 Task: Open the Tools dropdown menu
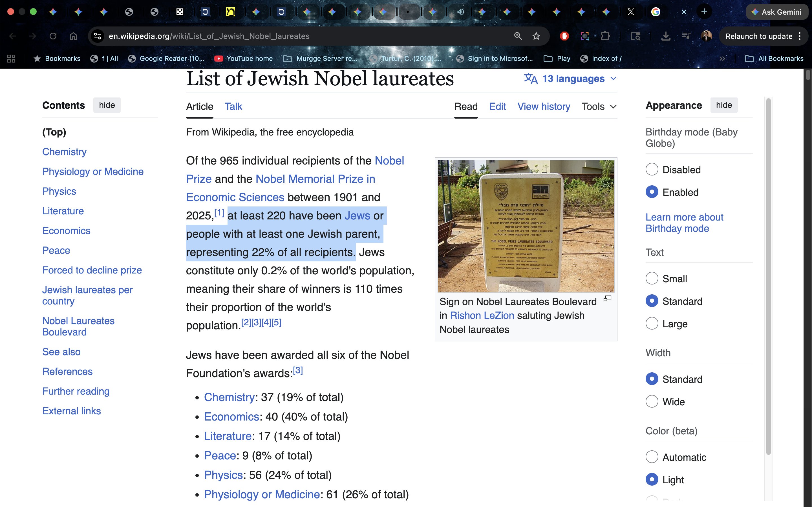point(599,107)
